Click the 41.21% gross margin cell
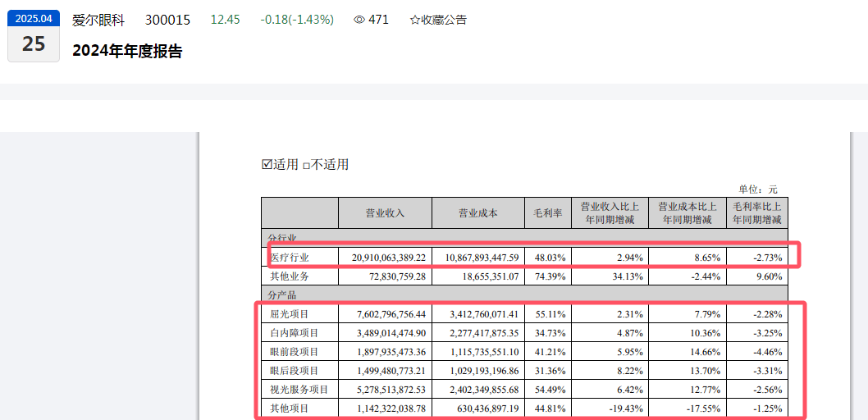The width and height of the screenshot is (868, 420). [550, 352]
